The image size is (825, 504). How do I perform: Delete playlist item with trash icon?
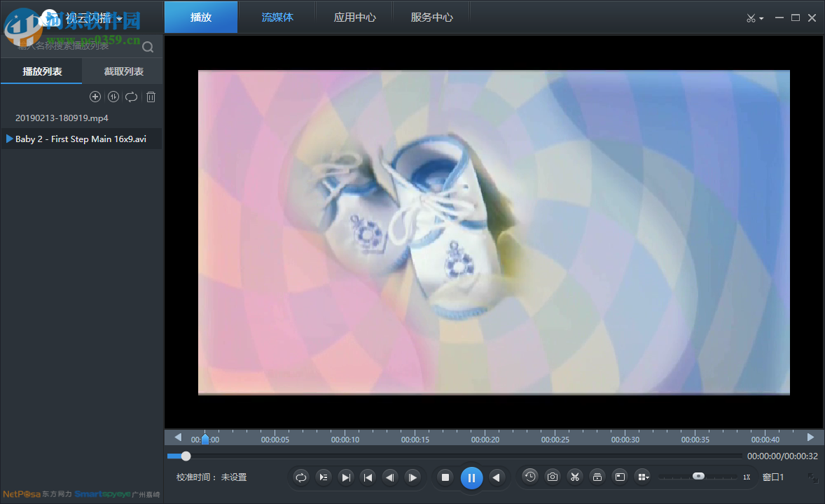151,97
